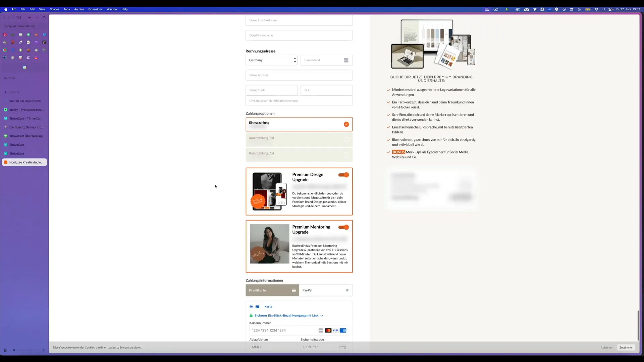
Task: Click Zustimmen in the cookie banner
Action: [x=626, y=348]
